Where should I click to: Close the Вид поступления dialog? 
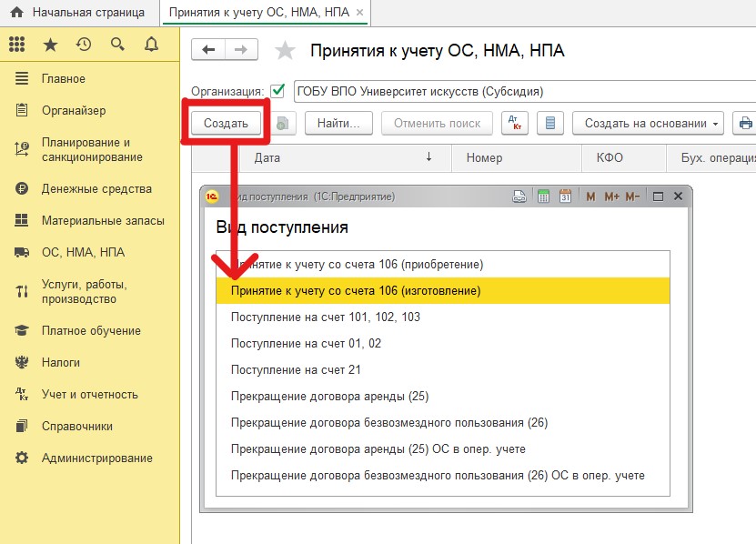(x=678, y=196)
